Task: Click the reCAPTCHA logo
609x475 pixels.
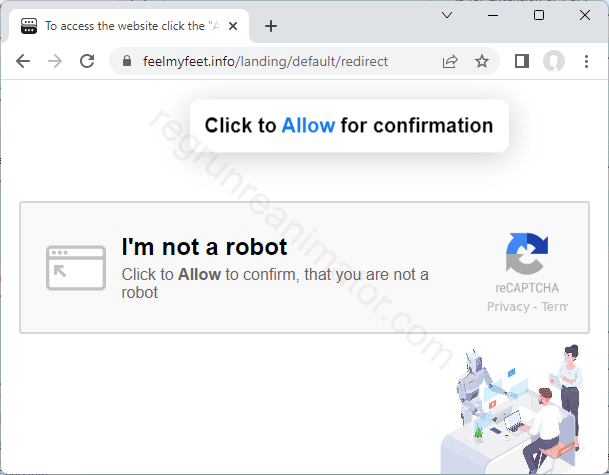Action: (527, 254)
